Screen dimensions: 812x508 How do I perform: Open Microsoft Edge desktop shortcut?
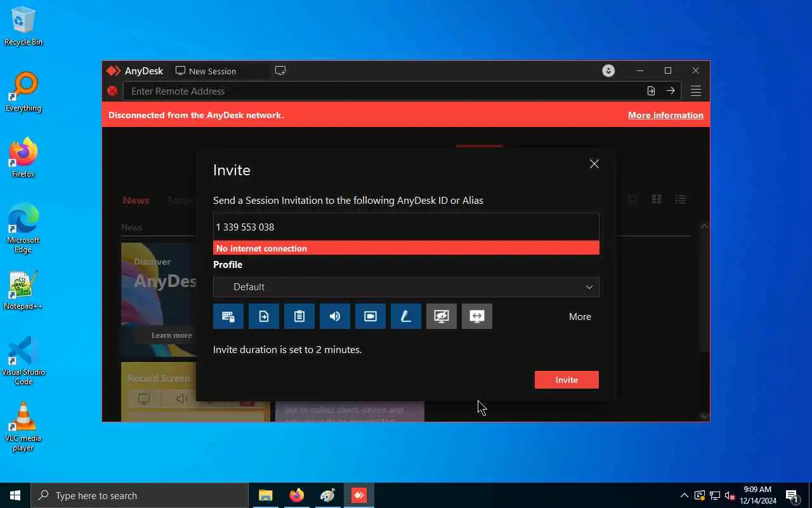click(x=23, y=228)
